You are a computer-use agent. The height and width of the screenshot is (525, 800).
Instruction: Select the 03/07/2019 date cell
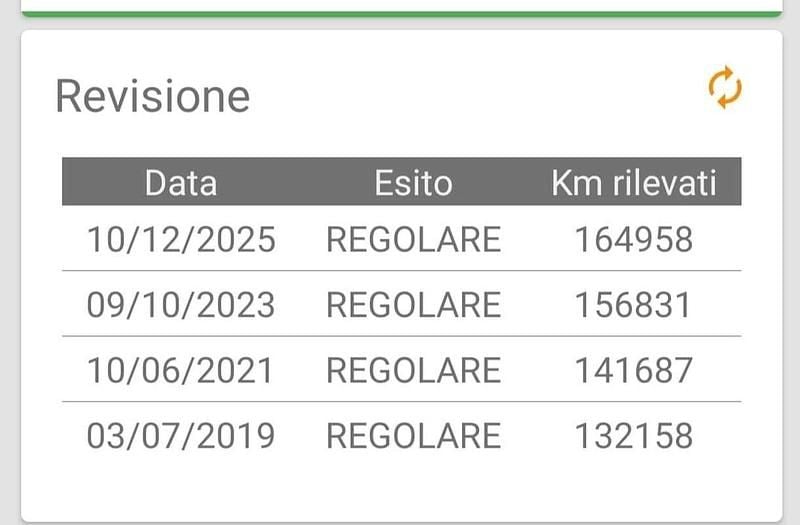[x=180, y=436]
